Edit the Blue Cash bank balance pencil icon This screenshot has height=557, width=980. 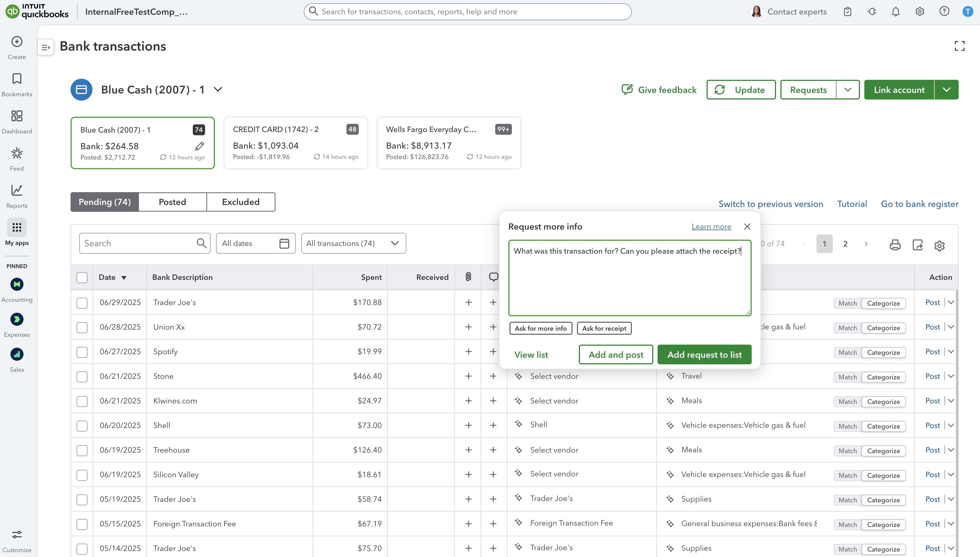(200, 146)
